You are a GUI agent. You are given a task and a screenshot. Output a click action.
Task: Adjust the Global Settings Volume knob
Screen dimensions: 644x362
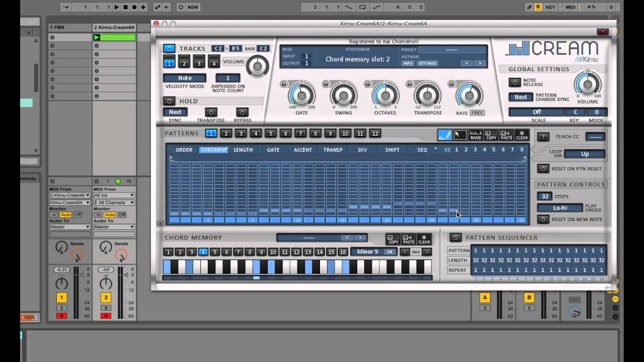pos(587,84)
